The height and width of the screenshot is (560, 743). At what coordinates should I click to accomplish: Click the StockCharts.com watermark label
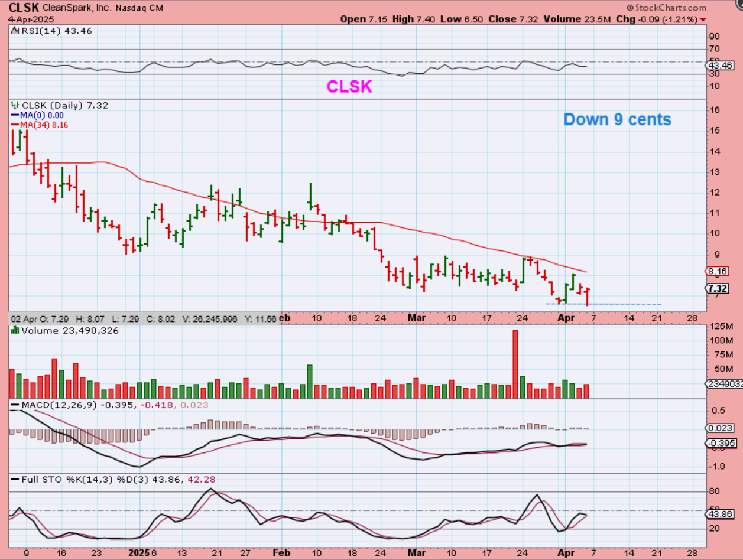[x=667, y=8]
